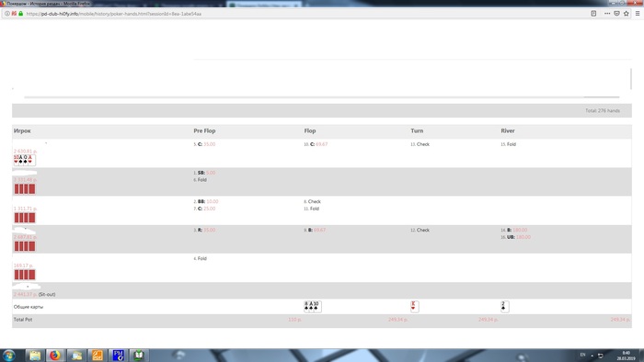Image resolution: width=644 pixels, height=362 pixels.
Task: Click the horizontal slider bar above the table
Action: [x=322, y=97]
